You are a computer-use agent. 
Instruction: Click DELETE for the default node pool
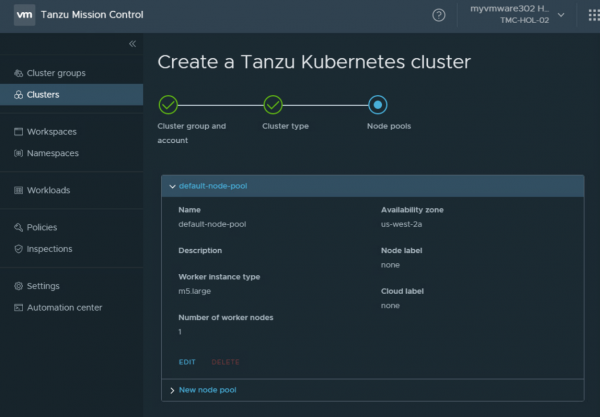point(225,362)
